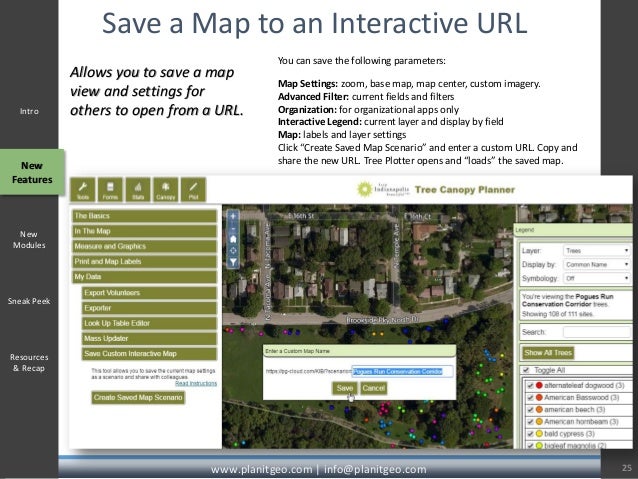The image size is (638, 479).
Task: Click the 'bald cypress (3)' legend label
Action: pos(569,434)
